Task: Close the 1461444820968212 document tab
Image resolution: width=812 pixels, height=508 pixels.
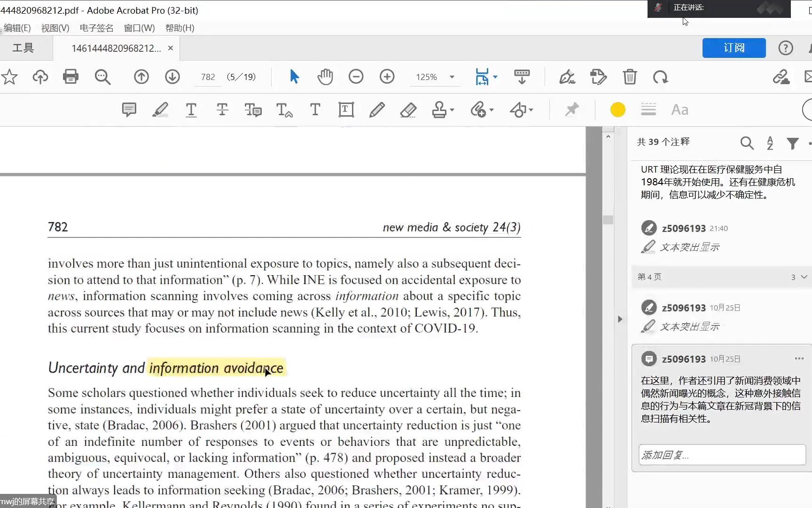Action: coord(171,48)
